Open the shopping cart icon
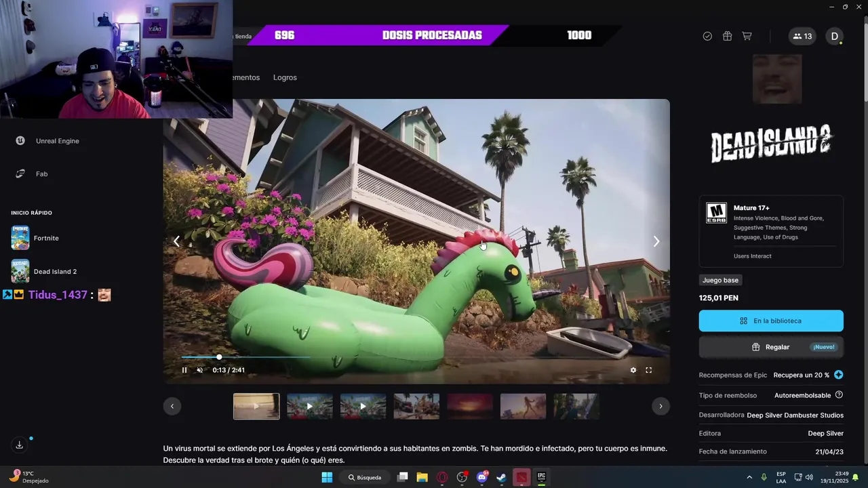This screenshot has height=488, width=868. pos(747,36)
